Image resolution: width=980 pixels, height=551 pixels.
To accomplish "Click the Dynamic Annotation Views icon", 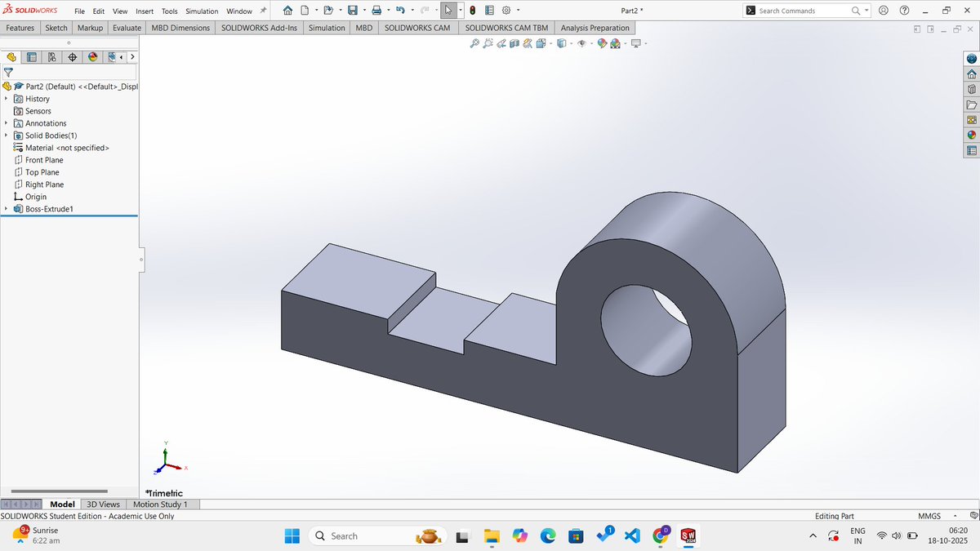I will pos(527,43).
